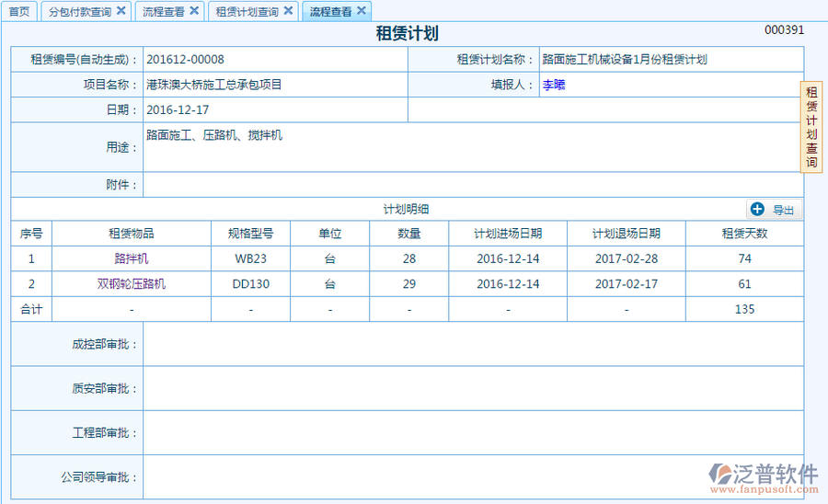The image size is (828, 504).
Task: Select rental days cell 74
Action: tap(744, 258)
